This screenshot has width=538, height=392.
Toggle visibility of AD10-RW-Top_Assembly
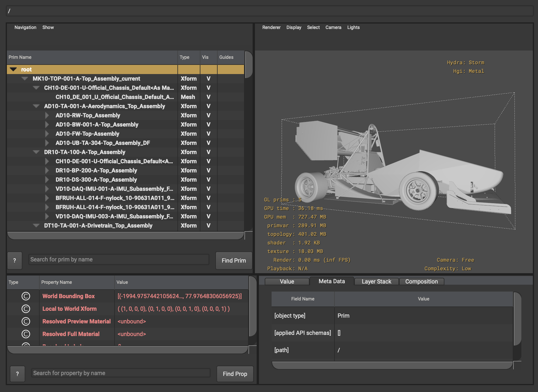pyautogui.click(x=208, y=115)
